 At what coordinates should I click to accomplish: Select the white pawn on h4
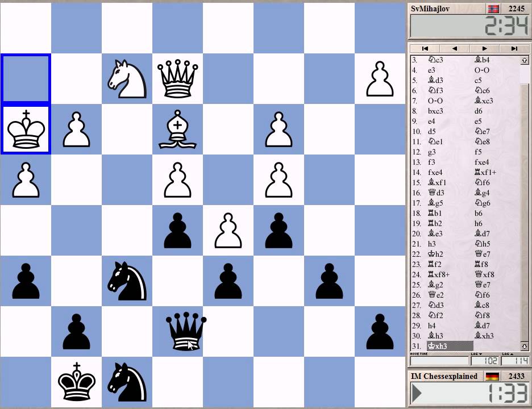tap(26, 180)
